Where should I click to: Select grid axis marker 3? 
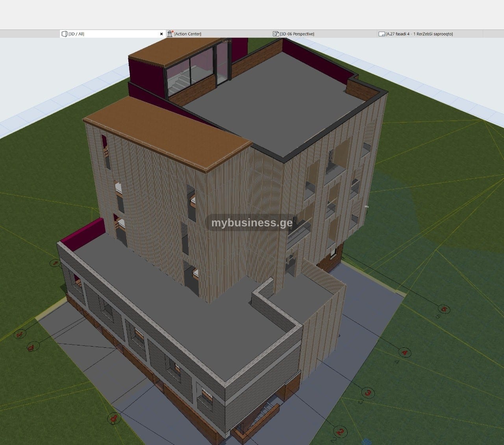point(368,392)
